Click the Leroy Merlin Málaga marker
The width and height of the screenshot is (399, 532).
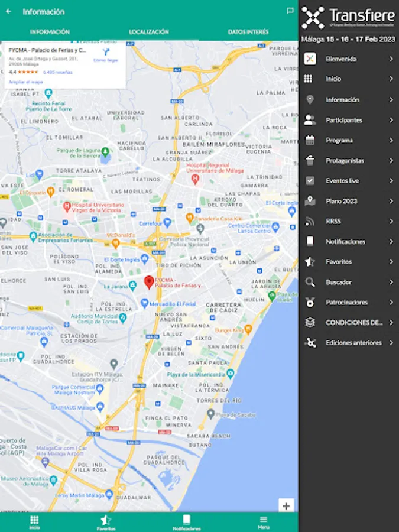[109, 494]
